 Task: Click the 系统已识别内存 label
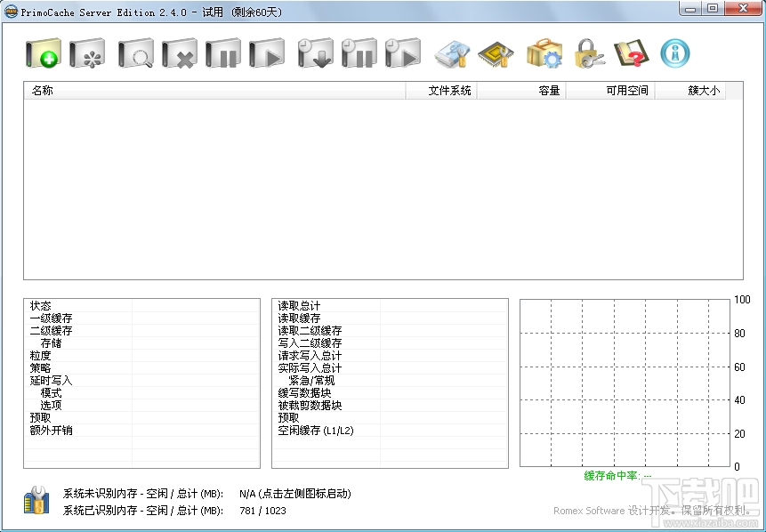click(x=142, y=511)
